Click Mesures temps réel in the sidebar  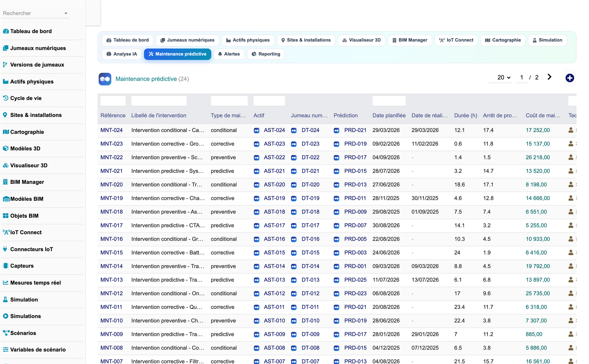click(35, 283)
